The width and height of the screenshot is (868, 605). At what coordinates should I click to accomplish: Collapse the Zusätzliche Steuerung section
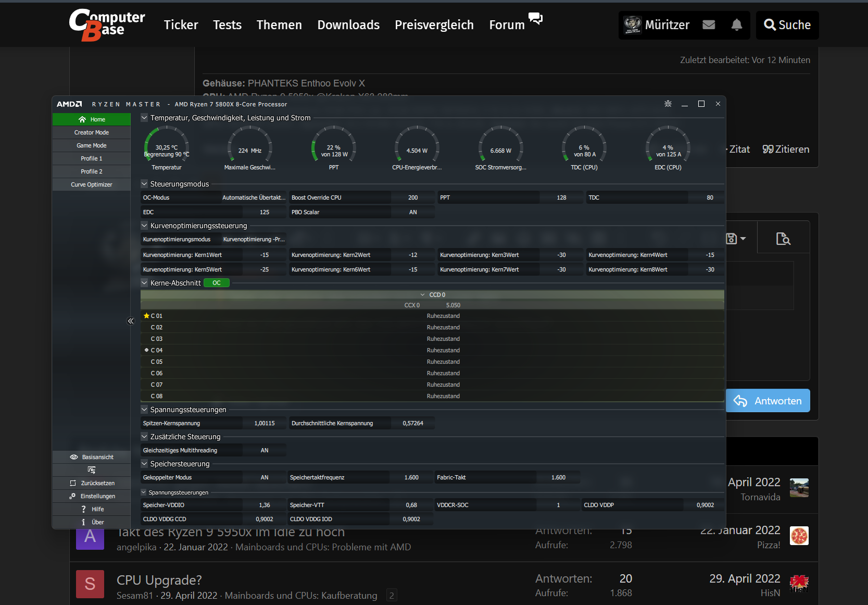(144, 437)
